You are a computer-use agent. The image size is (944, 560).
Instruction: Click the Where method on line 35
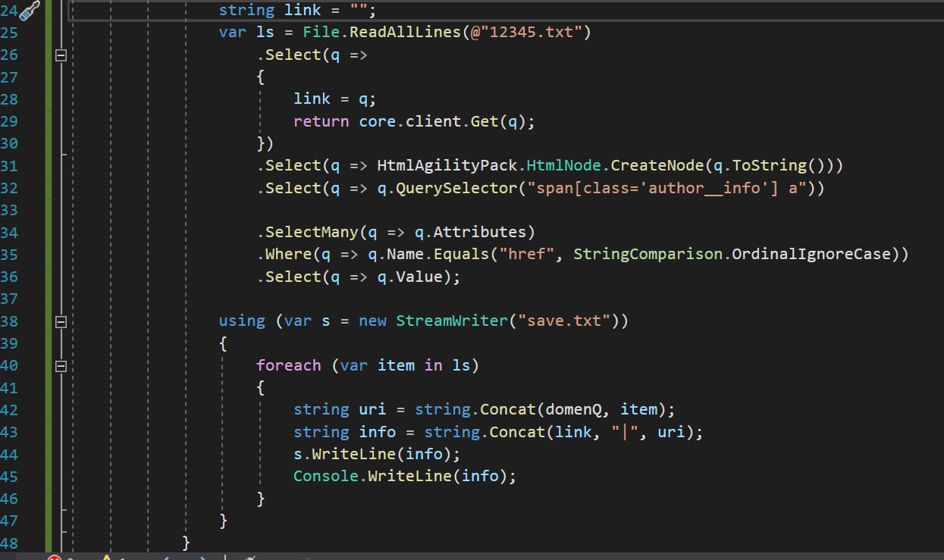(289, 254)
